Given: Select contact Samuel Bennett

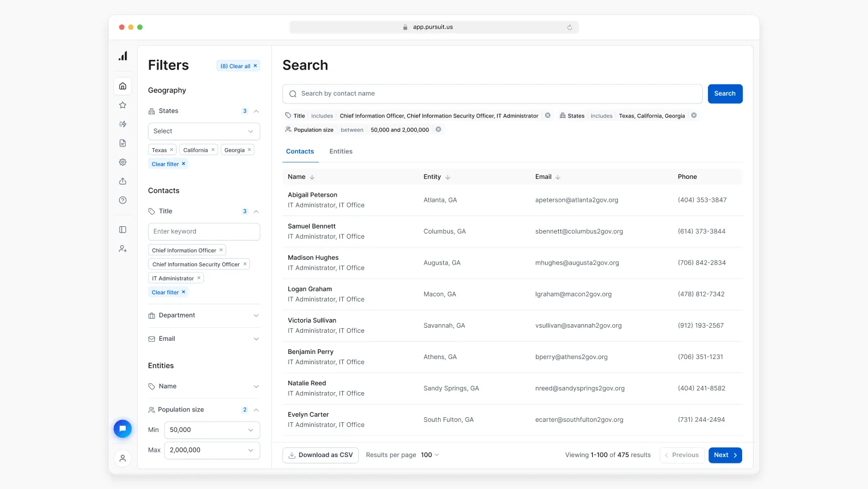Looking at the screenshot, I should tap(312, 226).
